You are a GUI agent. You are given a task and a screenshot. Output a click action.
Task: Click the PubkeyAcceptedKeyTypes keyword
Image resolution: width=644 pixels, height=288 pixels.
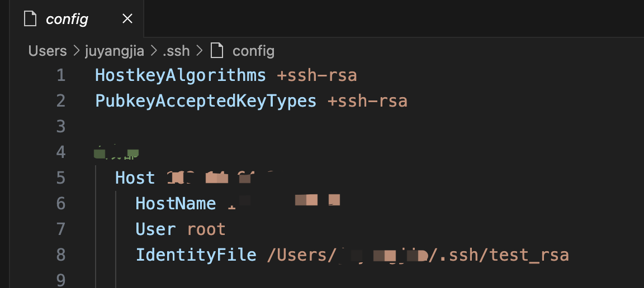pos(206,101)
